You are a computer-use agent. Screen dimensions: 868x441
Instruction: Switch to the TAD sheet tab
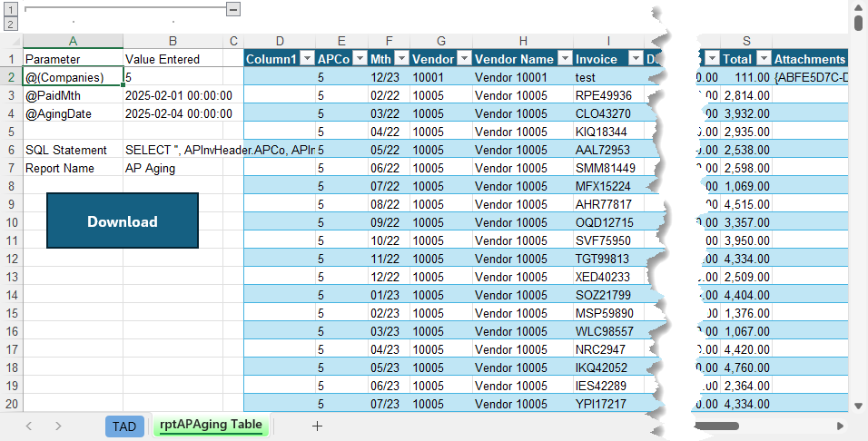[x=124, y=426]
